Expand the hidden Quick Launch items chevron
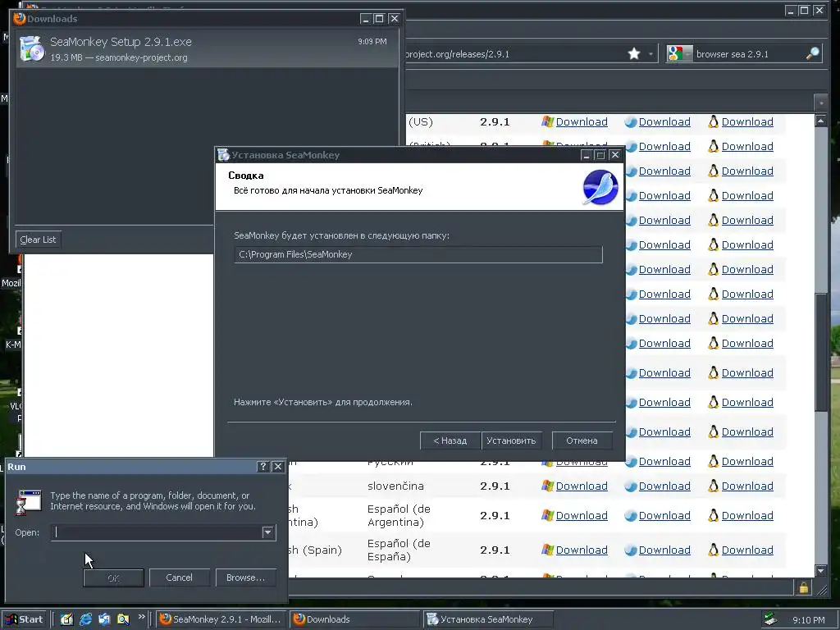The image size is (840, 630). point(141,617)
